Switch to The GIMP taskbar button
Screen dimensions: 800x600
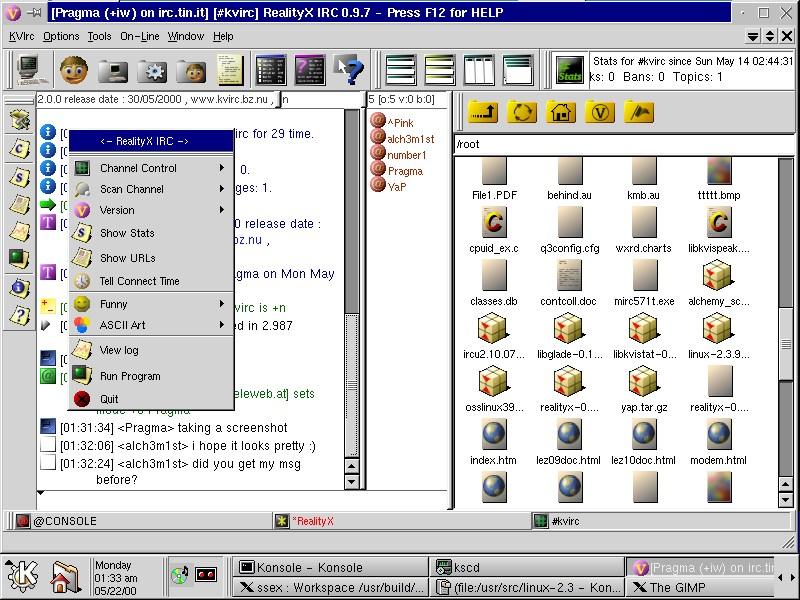tap(702, 587)
